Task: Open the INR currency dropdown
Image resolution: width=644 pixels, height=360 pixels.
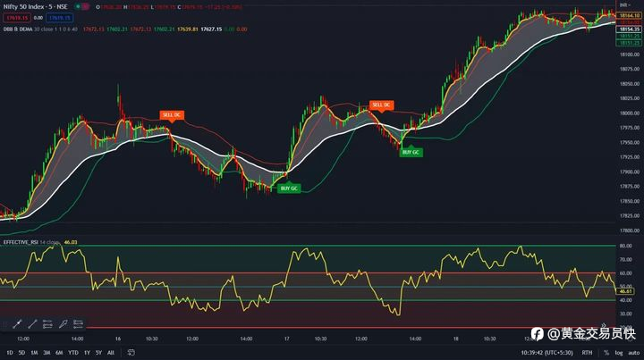Action: (625, 5)
